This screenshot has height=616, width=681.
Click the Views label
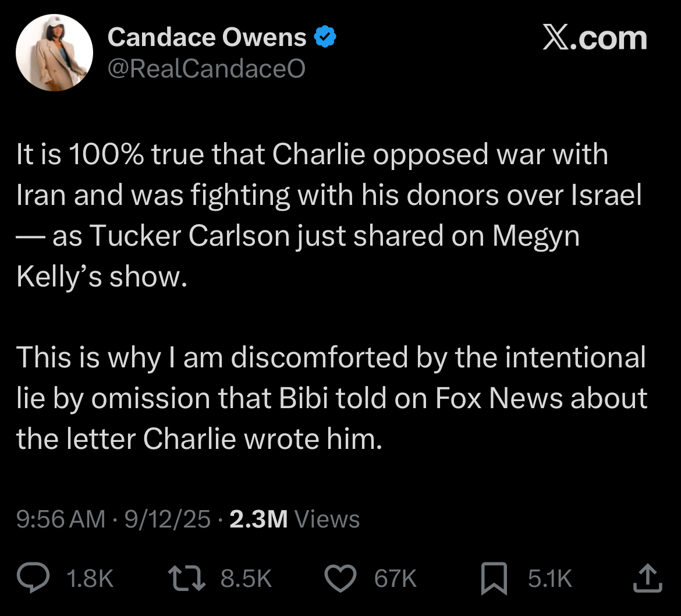pos(327,519)
